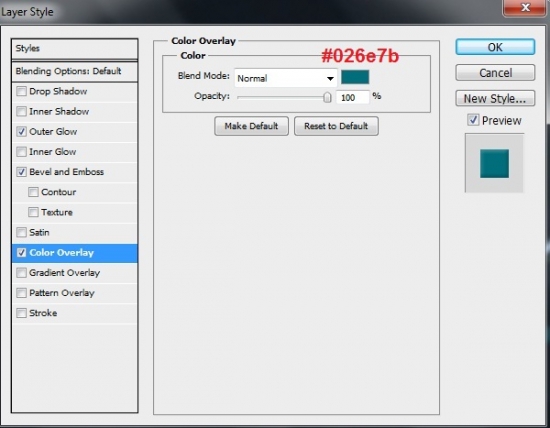This screenshot has height=428, width=550.
Task: Click the Reset to Default button
Action: coord(336,126)
